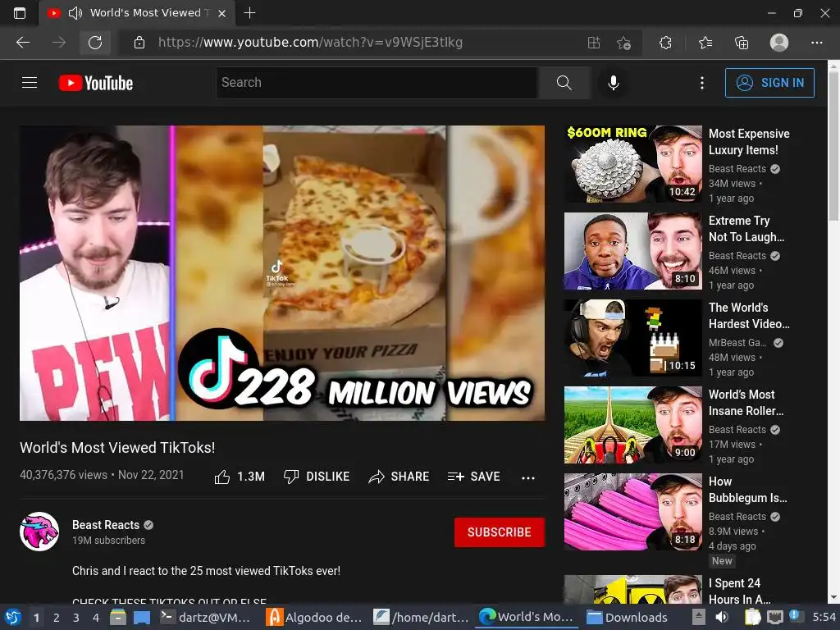Click the search magnifier button
The height and width of the screenshot is (630, 840).
(564, 83)
